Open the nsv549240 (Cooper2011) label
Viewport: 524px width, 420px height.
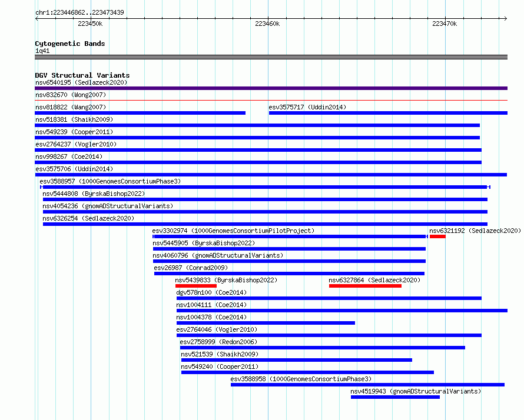[220, 366]
